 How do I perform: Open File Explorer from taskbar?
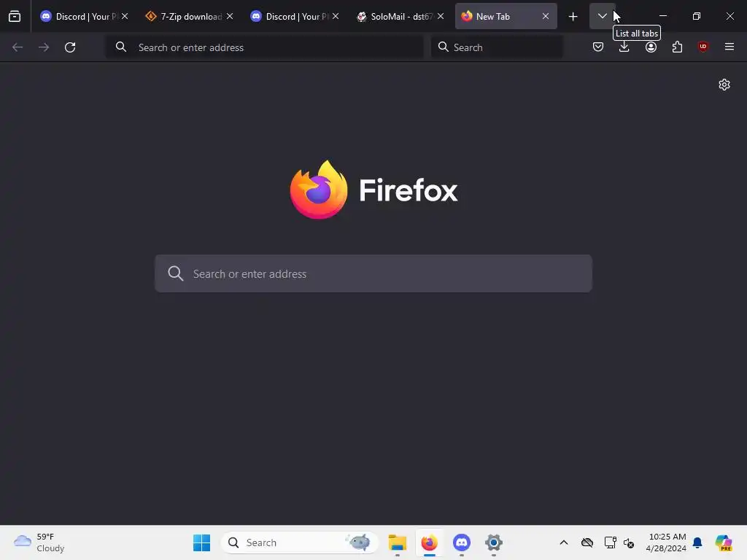[398, 542]
